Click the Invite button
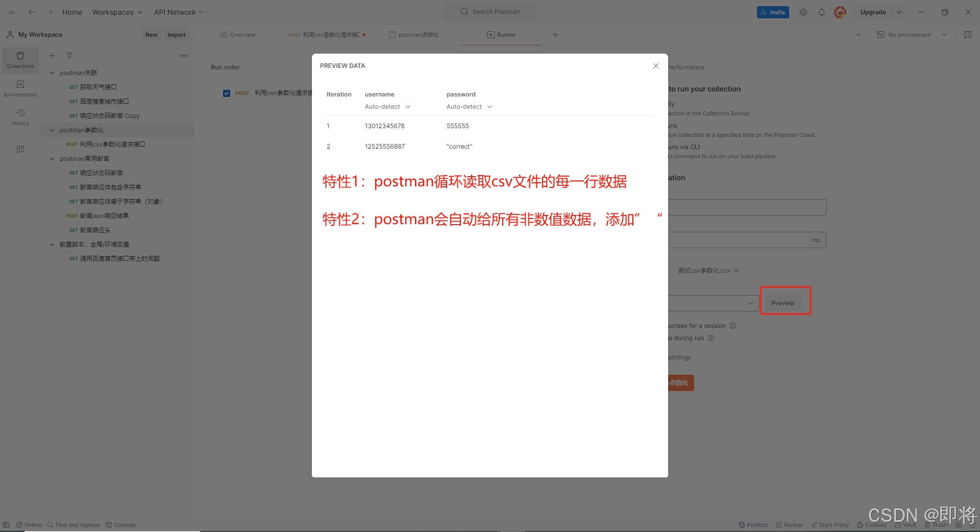Image resolution: width=980 pixels, height=532 pixels. coord(773,12)
